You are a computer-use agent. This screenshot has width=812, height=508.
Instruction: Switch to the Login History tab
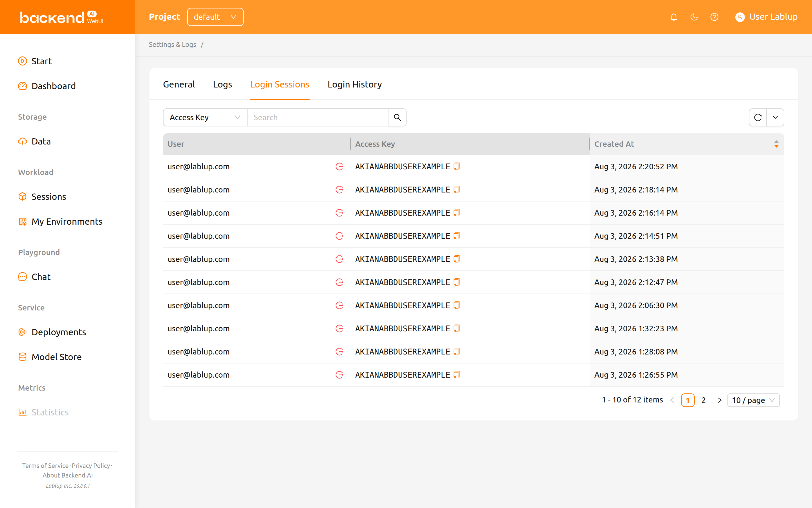click(355, 84)
